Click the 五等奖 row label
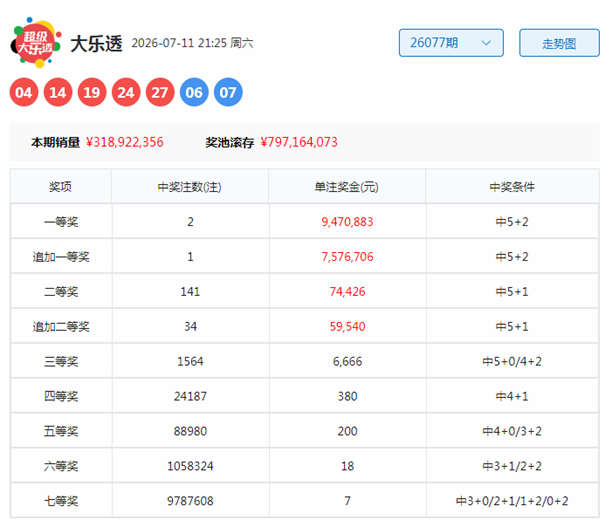This screenshot has width=612, height=525. 61,431
